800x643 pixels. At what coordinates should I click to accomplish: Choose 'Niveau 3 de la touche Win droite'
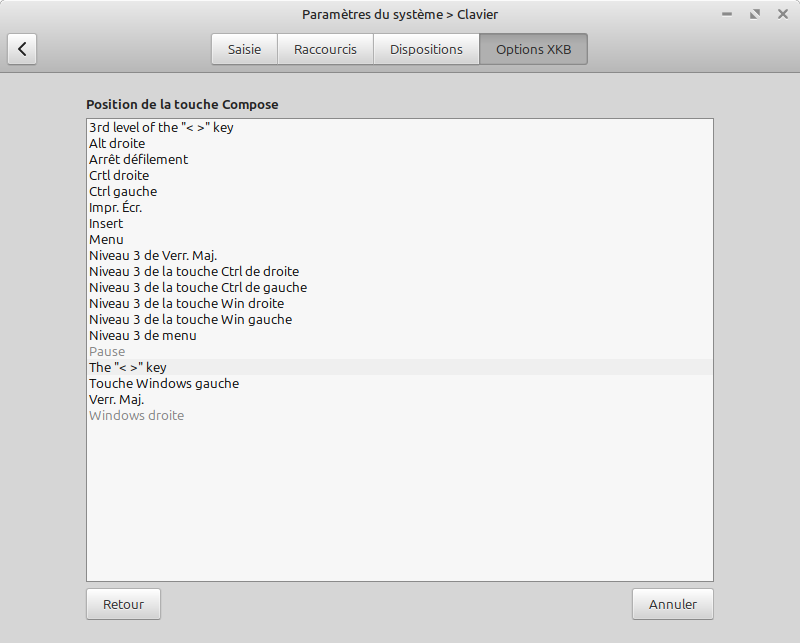click(186, 304)
